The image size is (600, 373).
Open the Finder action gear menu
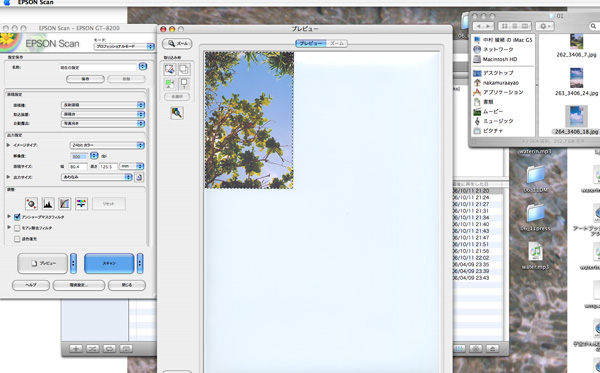click(x=545, y=26)
